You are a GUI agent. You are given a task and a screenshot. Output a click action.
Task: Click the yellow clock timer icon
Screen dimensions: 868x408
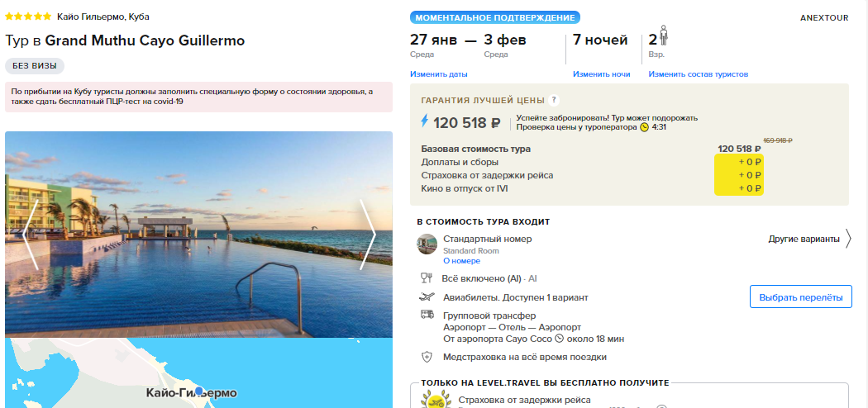tap(644, 127)
